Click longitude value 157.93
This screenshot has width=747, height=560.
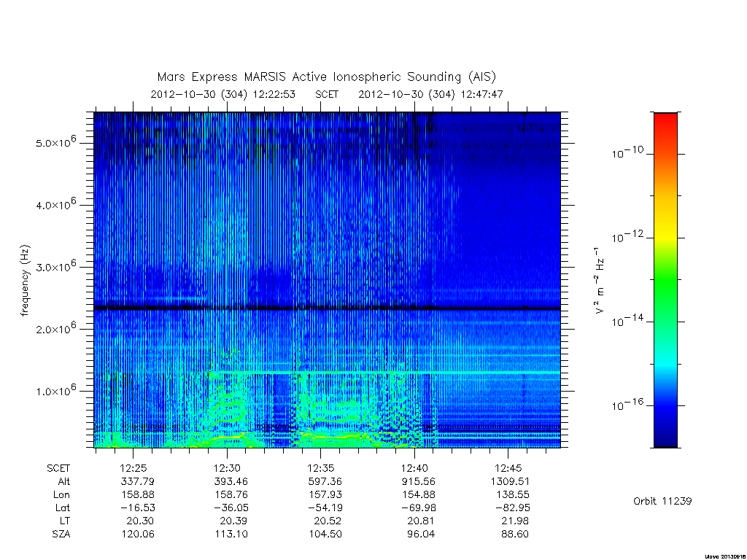coord(325,495)
